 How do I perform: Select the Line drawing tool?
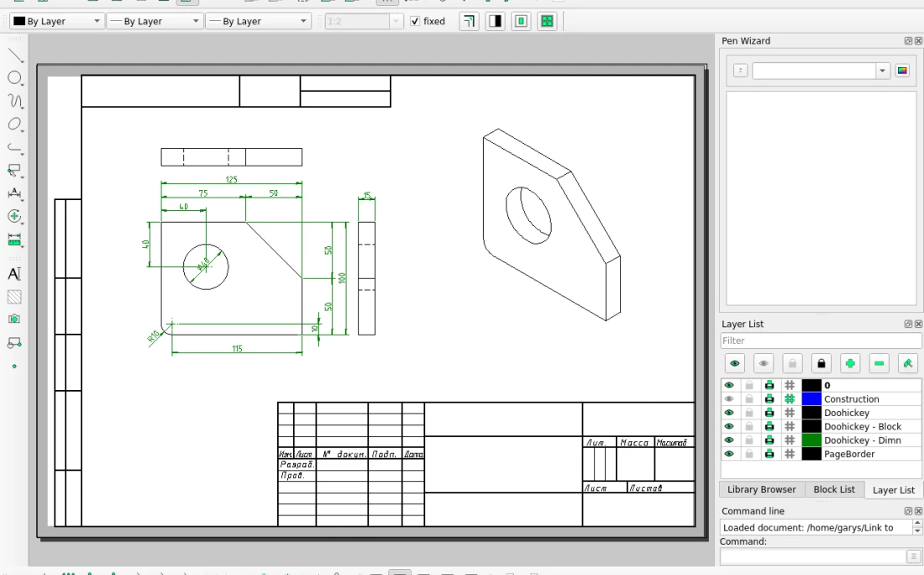(x=14, y=55)
